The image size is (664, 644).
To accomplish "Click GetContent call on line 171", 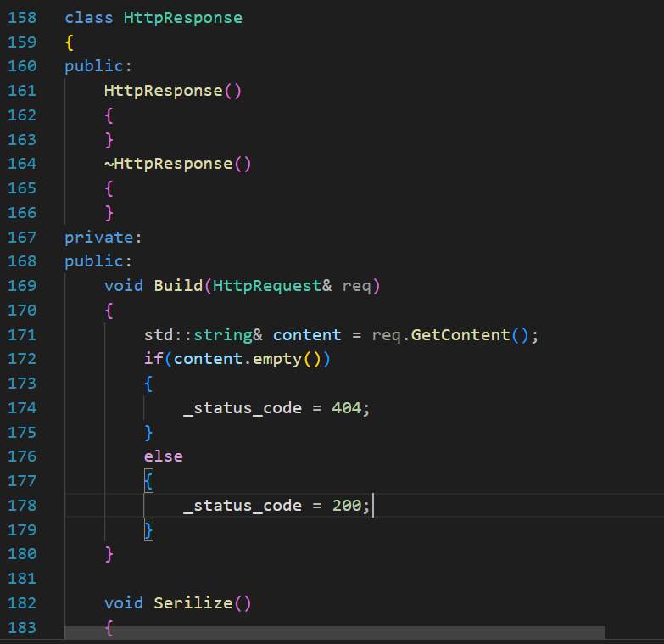I will tap(460, 335).
